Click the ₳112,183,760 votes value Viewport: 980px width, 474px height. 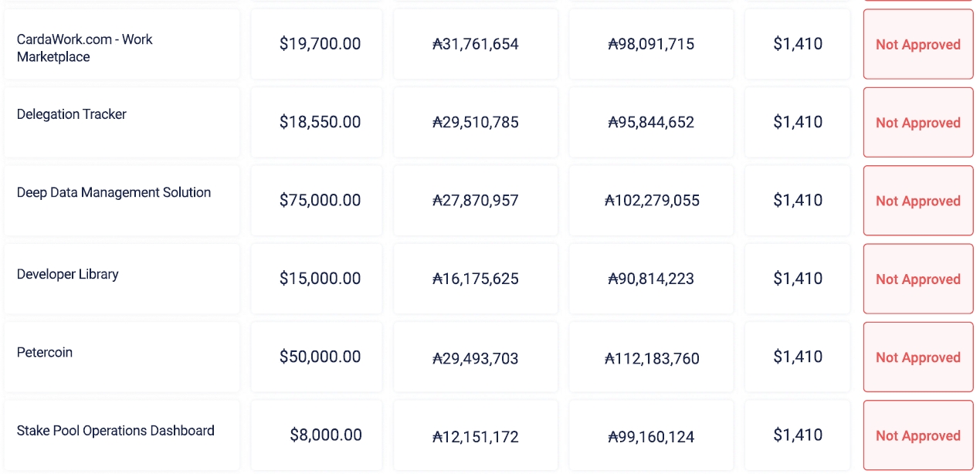point(652,358)
